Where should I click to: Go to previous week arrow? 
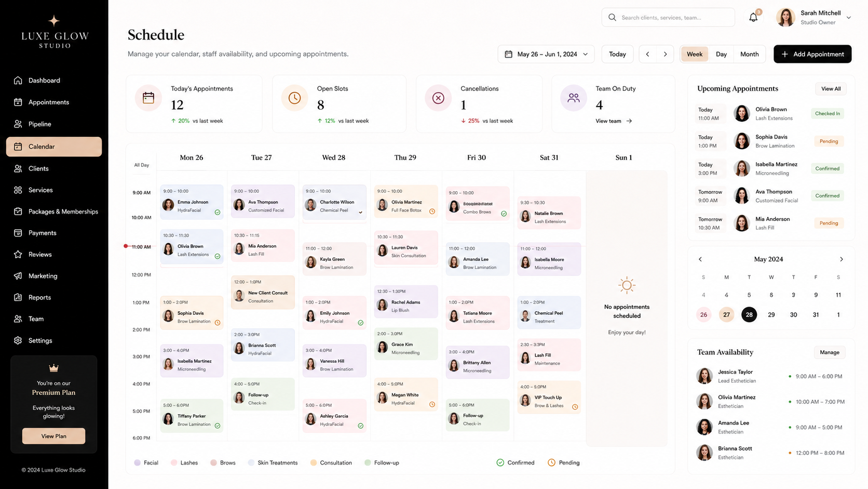[647, 54]
